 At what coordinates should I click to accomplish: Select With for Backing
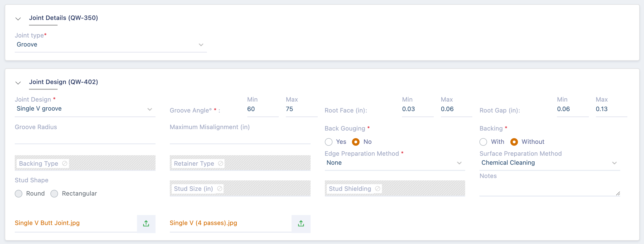(483, 142)
